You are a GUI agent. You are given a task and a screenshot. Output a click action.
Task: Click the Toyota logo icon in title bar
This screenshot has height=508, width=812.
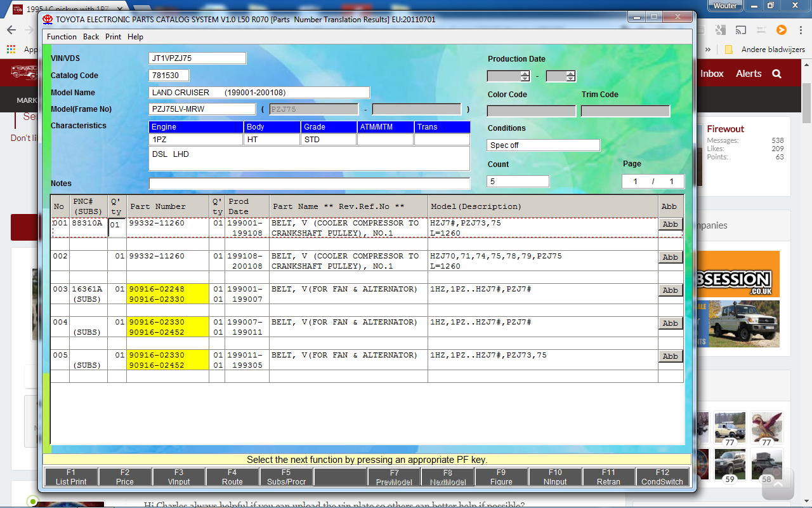tap(48, 19)
